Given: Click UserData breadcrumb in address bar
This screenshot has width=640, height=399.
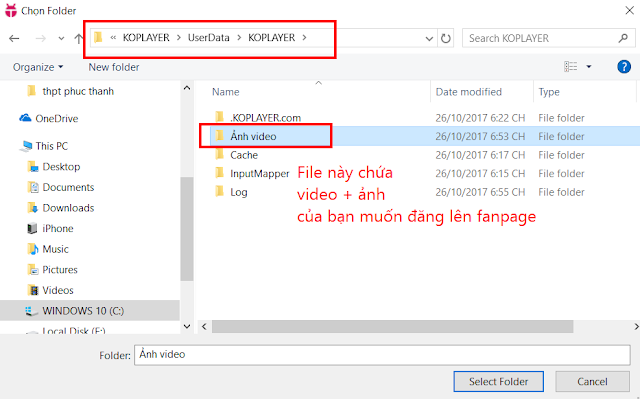Looking at the screenshot, I should 209,38.
